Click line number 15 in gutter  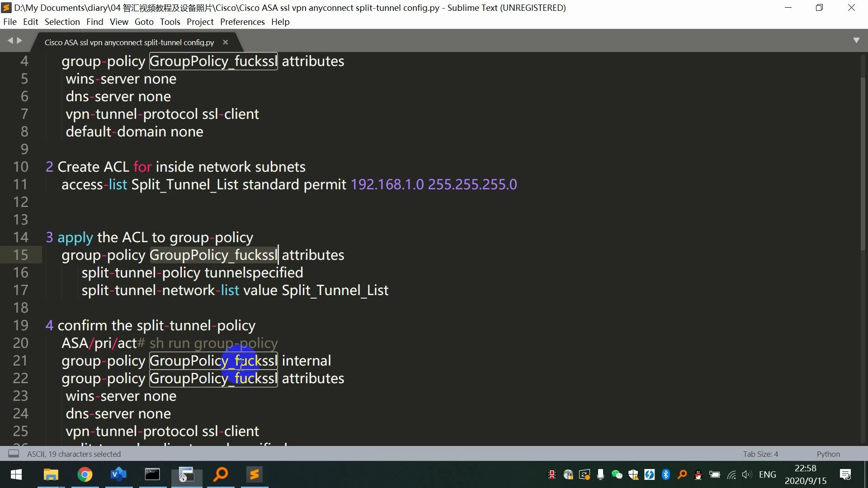pos(20,255)
